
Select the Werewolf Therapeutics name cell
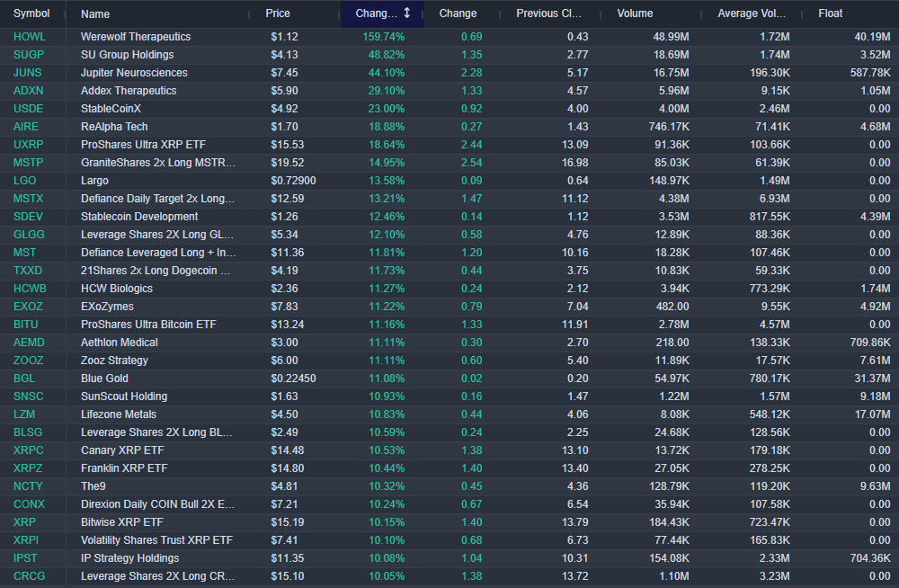pos(136,37)
